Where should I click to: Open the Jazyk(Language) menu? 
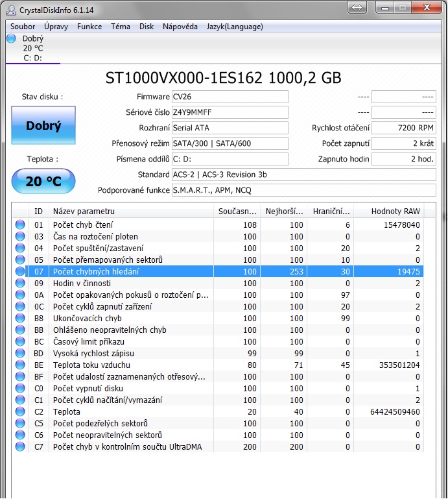(235, 27)
